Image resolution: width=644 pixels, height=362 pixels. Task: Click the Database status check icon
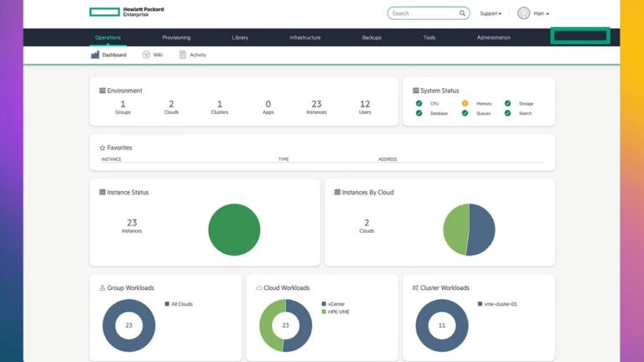(419, 113)
